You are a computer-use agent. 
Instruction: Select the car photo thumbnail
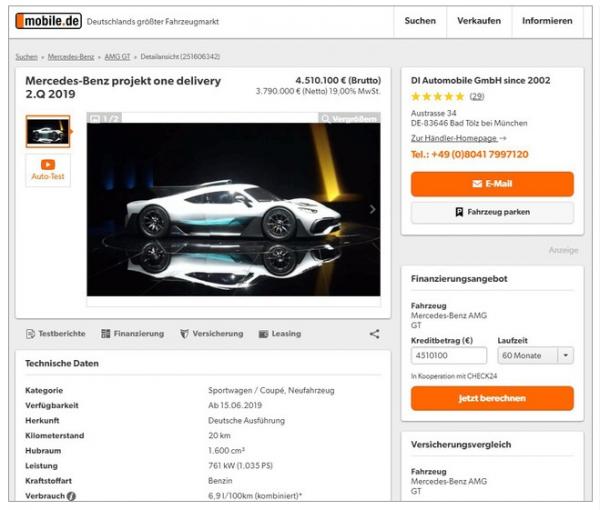(46, 132)
